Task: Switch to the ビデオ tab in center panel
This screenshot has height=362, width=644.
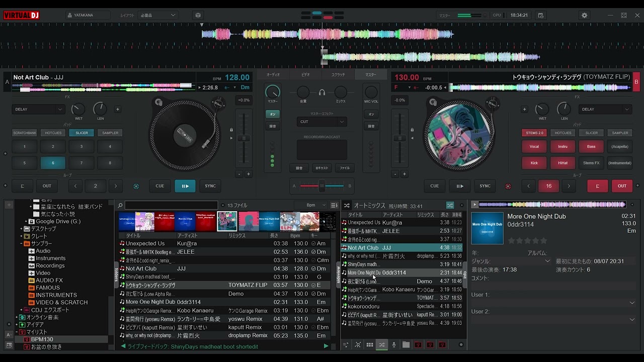Action: tap(305, 73)
